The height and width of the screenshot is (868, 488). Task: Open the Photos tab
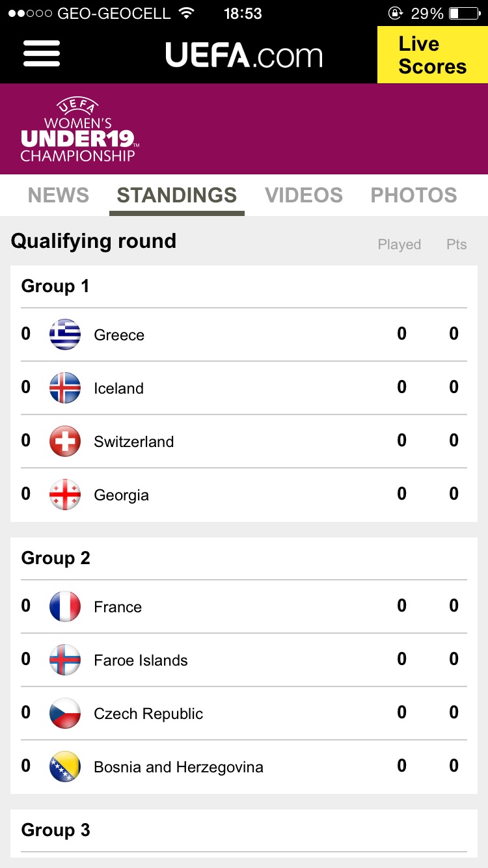pyautogui.click(x=414, y=195)
